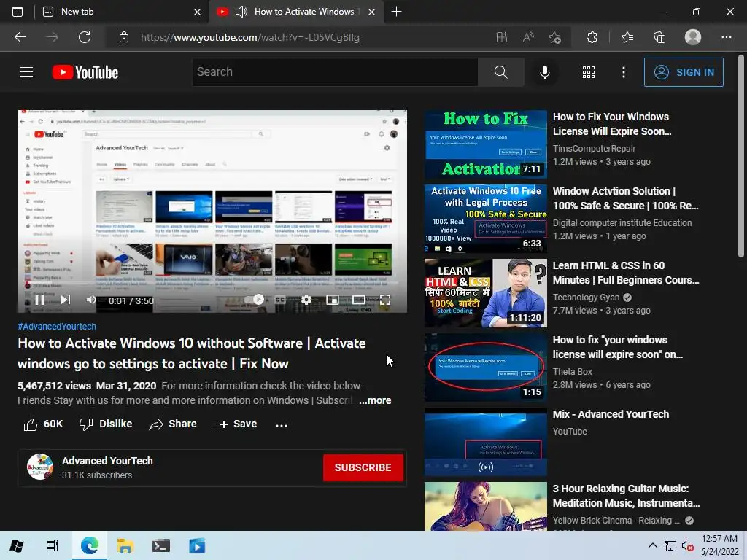Open YouTube settings three-dot menu
The height and width of the screenshot is (560, 747).
[624, 72]
